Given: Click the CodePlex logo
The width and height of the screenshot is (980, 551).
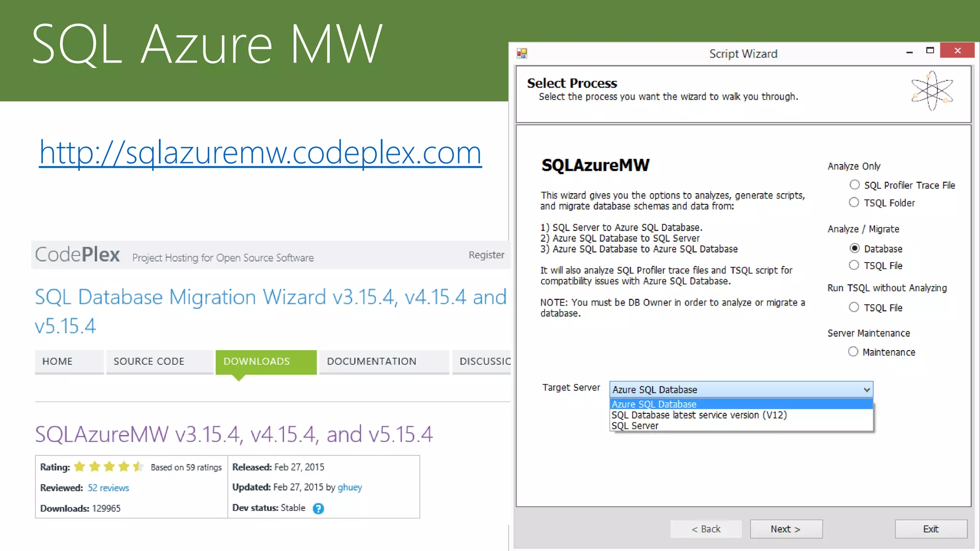Looking at the screenshot, I should click(78, 254).
